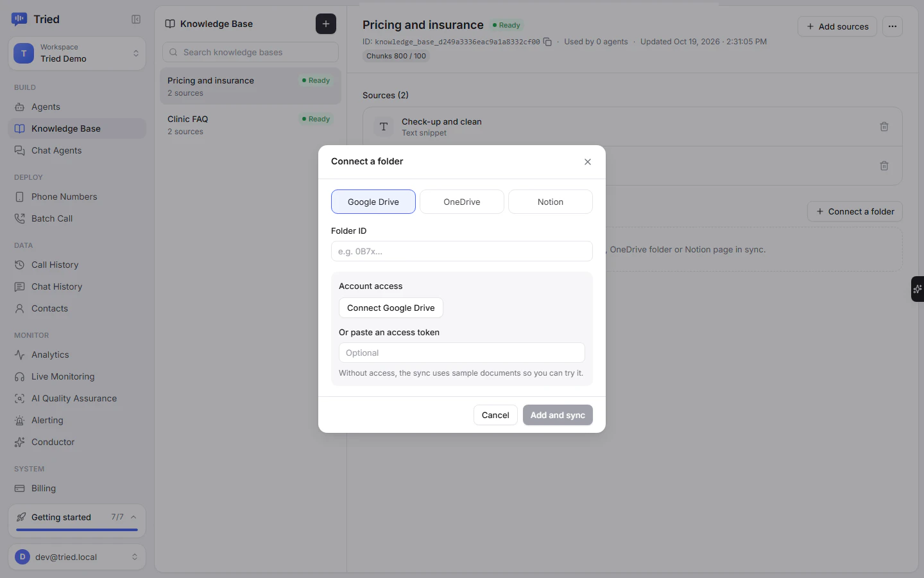Switch to the OneDrive tab
Screen dimensions: 924x578
click(462, 202)
